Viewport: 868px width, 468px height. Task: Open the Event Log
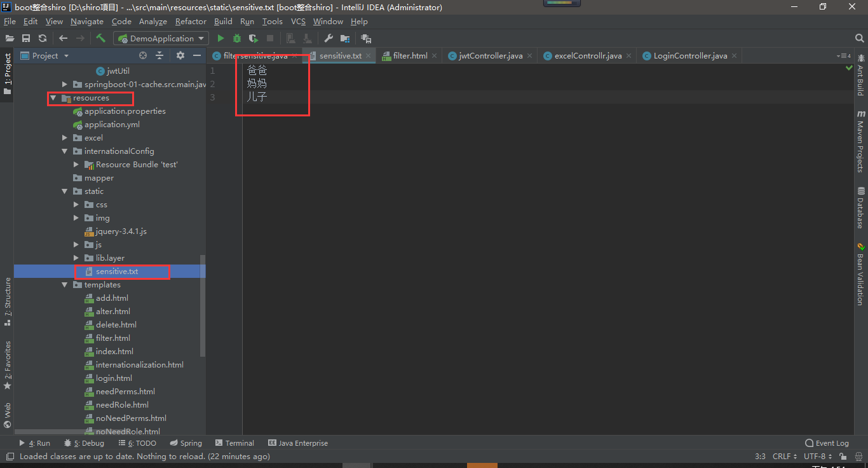coord(827,443)
